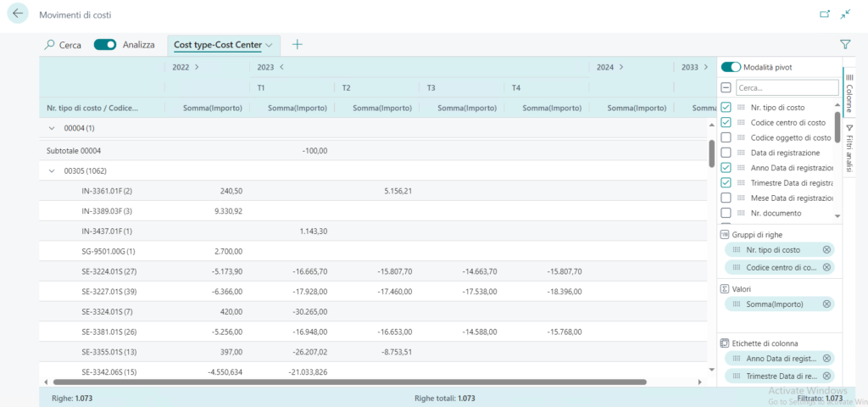Click the Valori sigma icon

(x=725, y=289)
